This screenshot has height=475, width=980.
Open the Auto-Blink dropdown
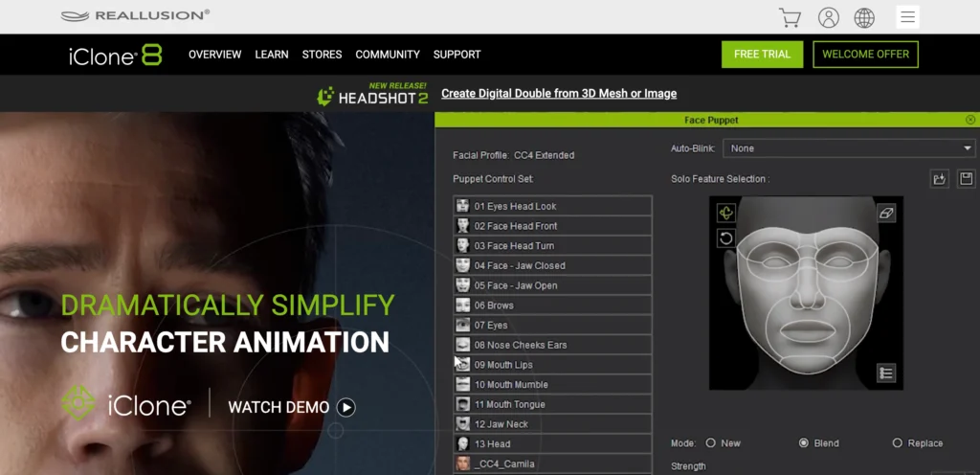(x=848, y=148)
